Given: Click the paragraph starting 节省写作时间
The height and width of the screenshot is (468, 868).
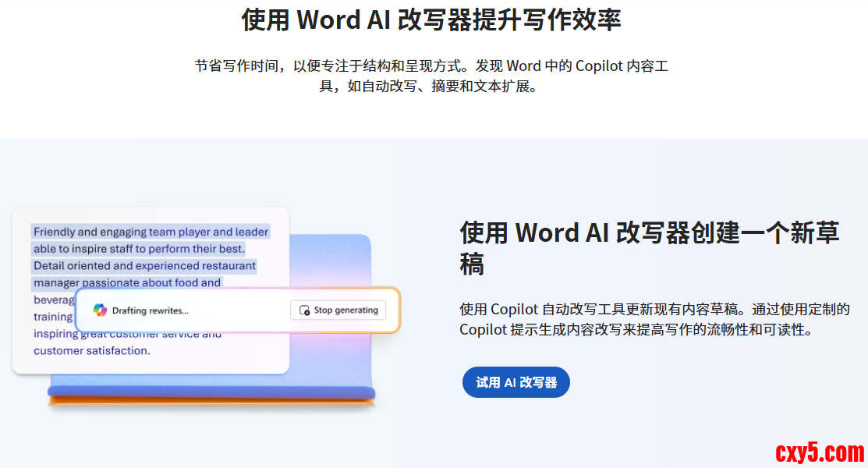Looking at the screenshot, I should (x=431, y=76).
